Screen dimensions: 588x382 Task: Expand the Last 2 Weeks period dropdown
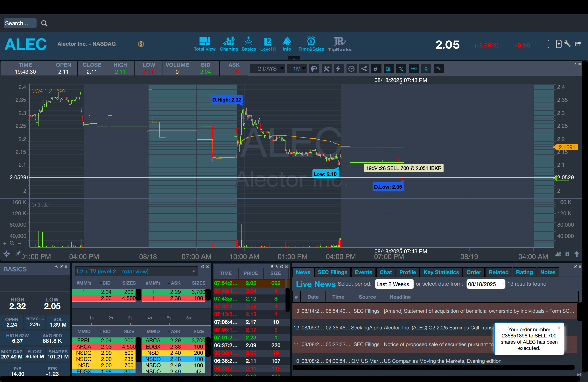394,284
